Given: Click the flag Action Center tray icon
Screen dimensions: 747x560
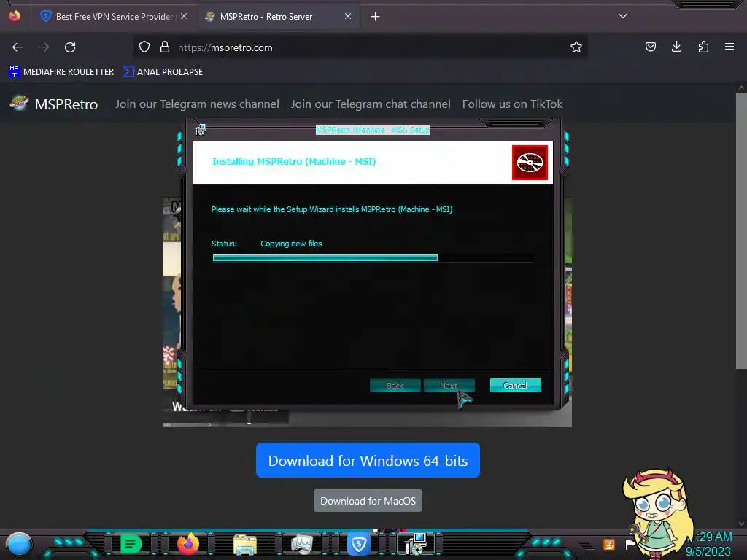Looking at the screenshot, I should (x=630, y=544).
